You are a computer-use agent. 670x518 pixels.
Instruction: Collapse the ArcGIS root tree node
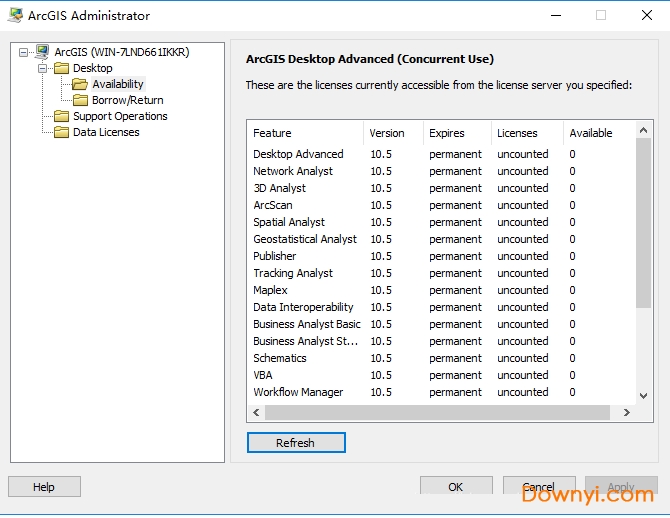(x=24, y=52)
